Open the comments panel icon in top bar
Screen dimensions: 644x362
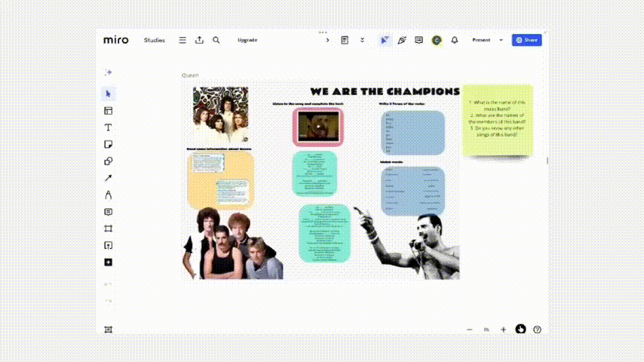tap(419, 40)
